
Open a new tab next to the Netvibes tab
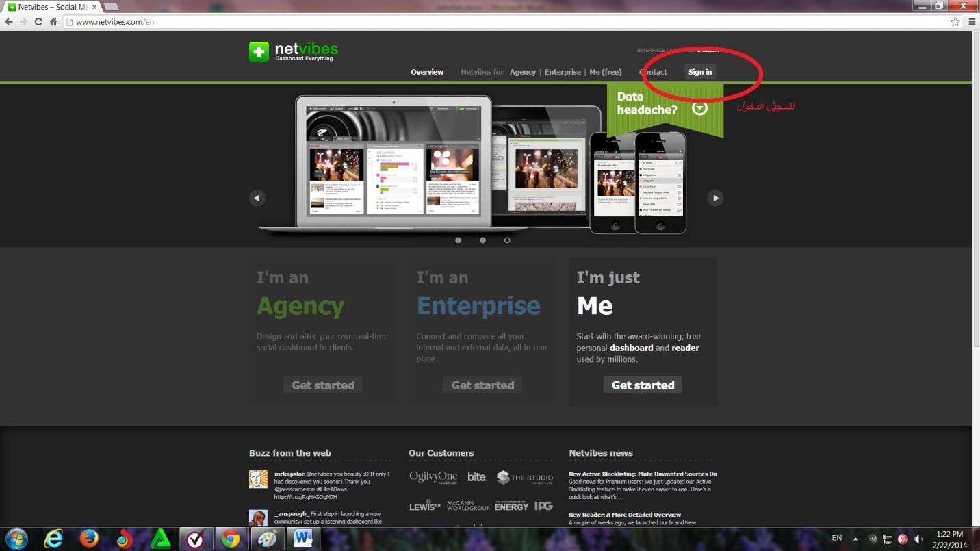tap(110, 7)
